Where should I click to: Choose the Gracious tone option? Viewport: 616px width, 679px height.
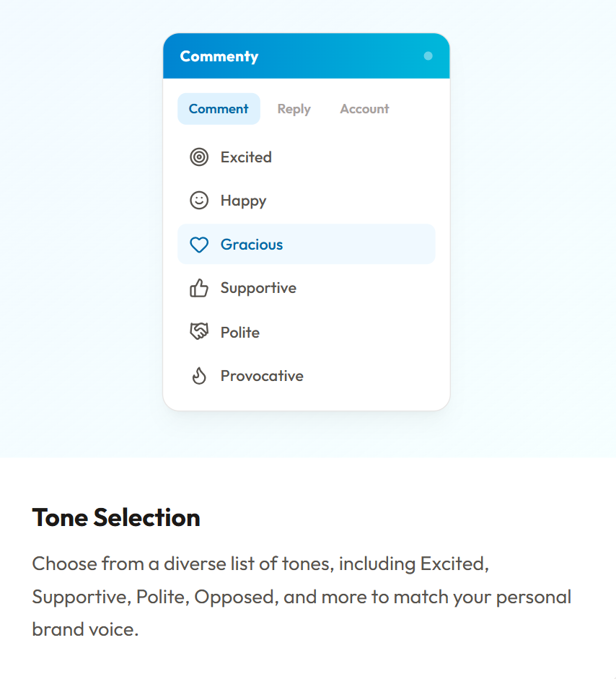252,244
